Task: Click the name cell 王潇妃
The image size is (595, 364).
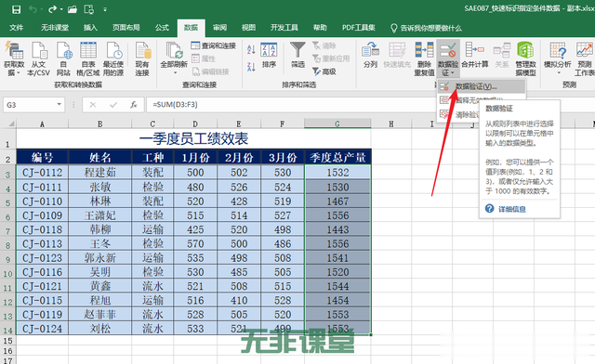Action: (99, 215)
